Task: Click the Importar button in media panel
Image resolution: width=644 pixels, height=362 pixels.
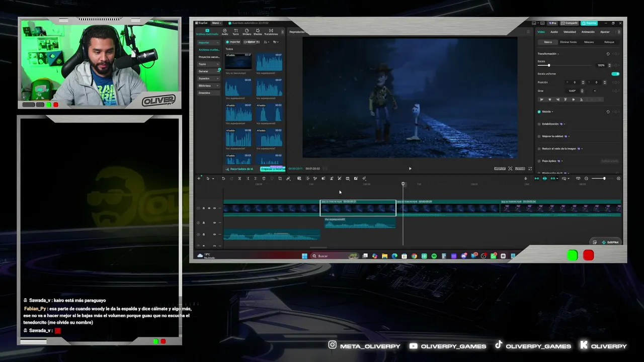Action: tap(233, 42)
